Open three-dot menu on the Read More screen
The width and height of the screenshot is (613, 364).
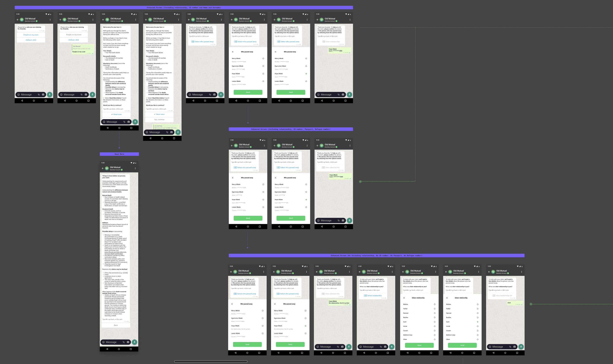pos(135,168)
